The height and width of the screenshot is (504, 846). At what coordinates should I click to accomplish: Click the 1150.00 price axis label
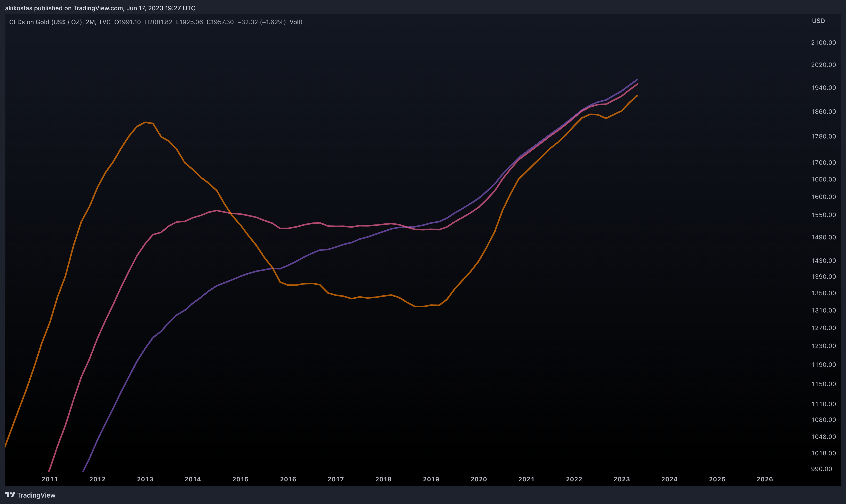(824, 384)
